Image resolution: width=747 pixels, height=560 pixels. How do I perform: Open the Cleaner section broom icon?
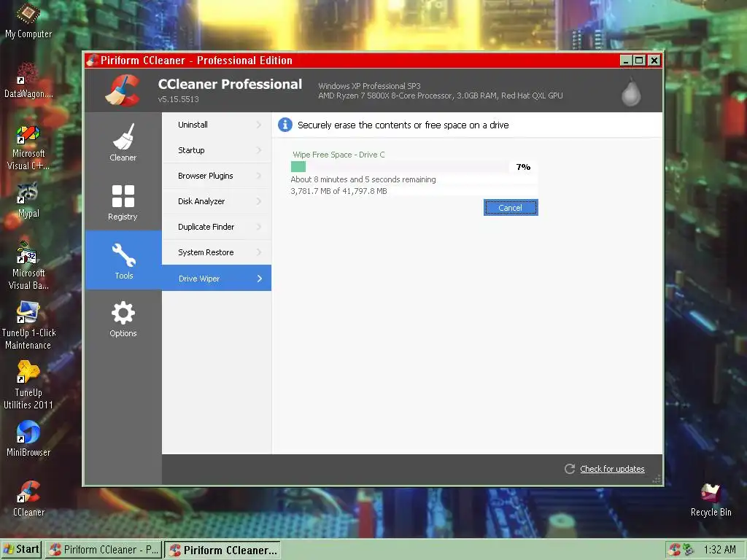point(123,136)
